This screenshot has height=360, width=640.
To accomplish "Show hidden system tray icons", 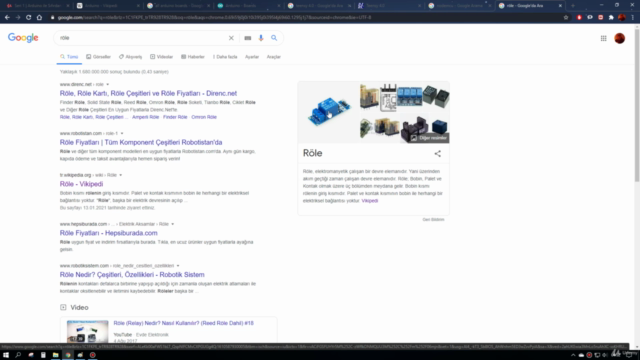I will pos(573,355).
